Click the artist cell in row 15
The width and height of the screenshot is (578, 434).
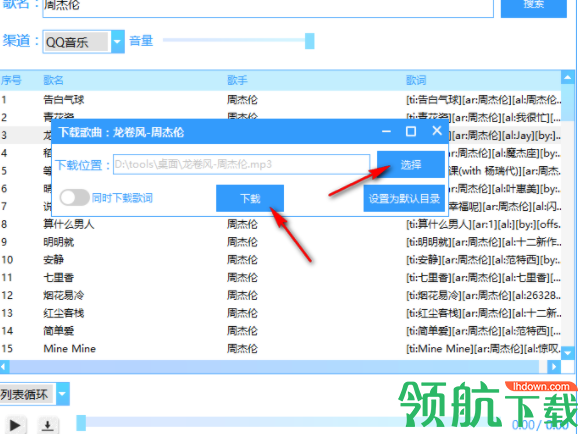coord(242,348)
